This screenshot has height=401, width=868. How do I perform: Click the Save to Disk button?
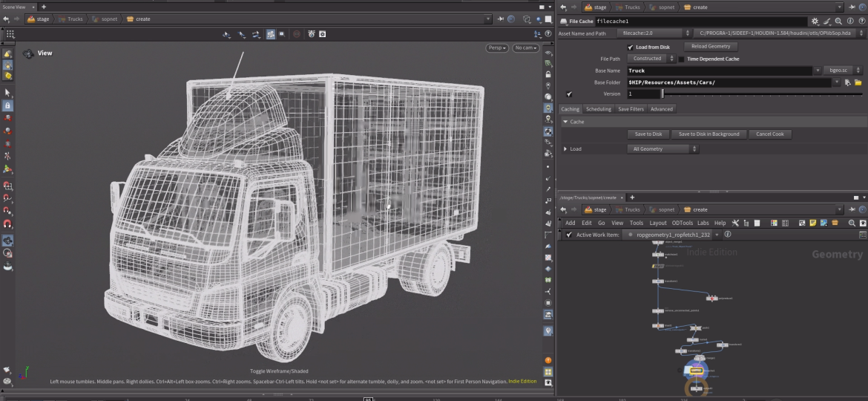coord(648,134)
